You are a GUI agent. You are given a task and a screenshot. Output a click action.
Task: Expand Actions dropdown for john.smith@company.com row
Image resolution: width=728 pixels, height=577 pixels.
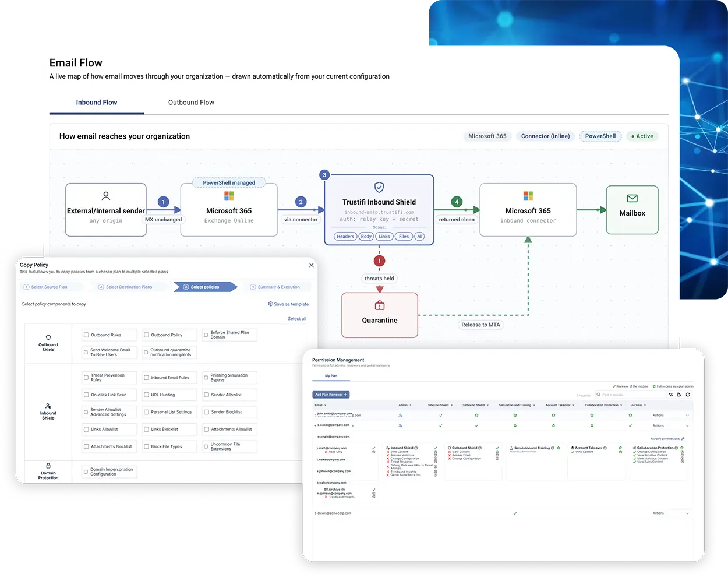point(687,416)
